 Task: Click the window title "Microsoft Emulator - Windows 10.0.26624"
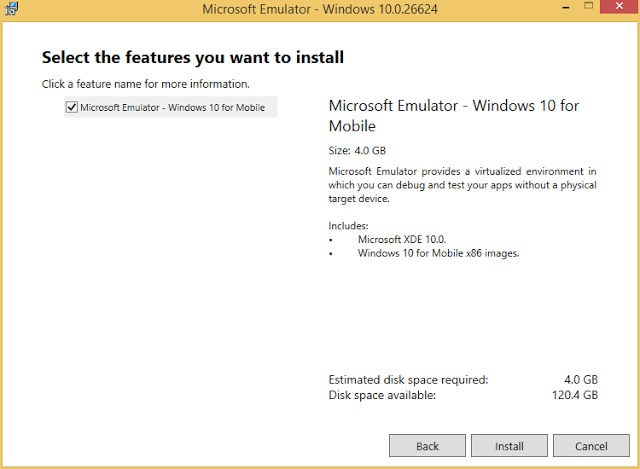tap(320, 10)
